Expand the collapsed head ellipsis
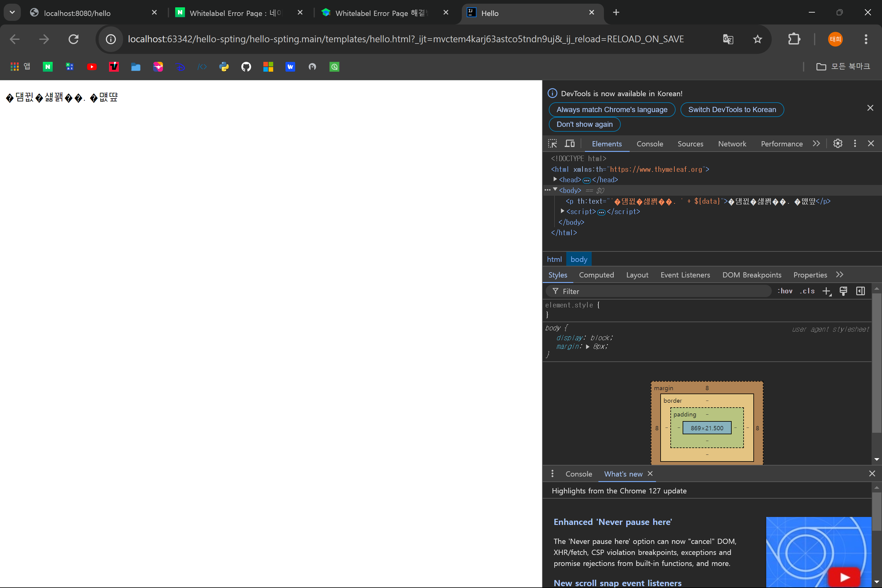Viewport: 882px width, 588px height. 586,180
